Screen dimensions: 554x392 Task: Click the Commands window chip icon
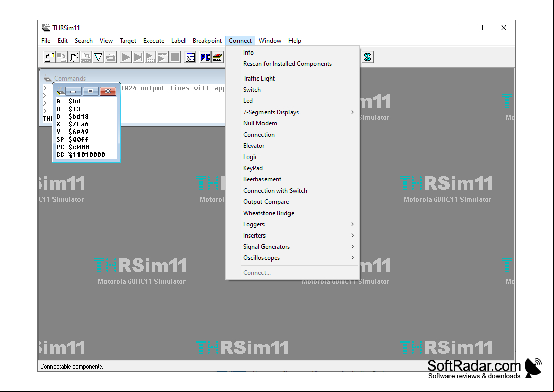48,79
